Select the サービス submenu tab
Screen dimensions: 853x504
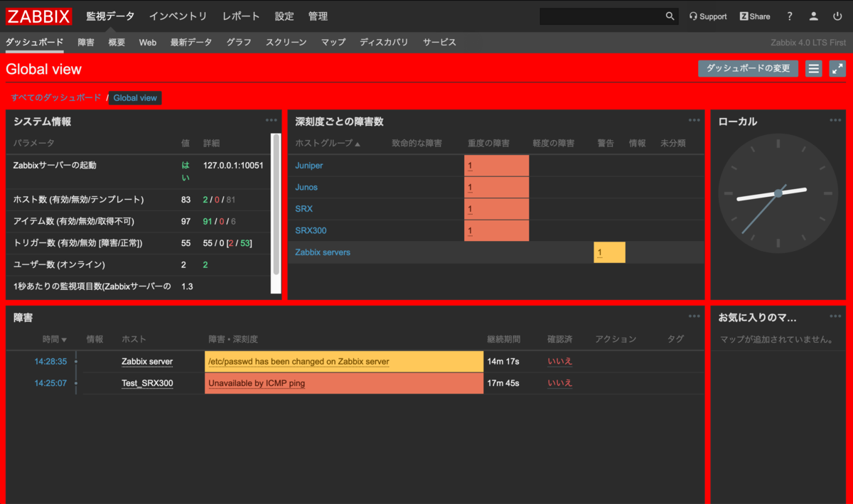tap(439, 42)
